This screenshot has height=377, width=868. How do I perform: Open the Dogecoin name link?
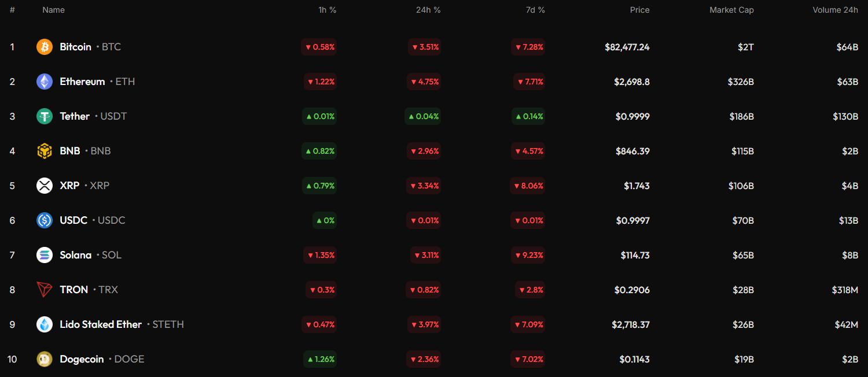(x=82, y=359)
